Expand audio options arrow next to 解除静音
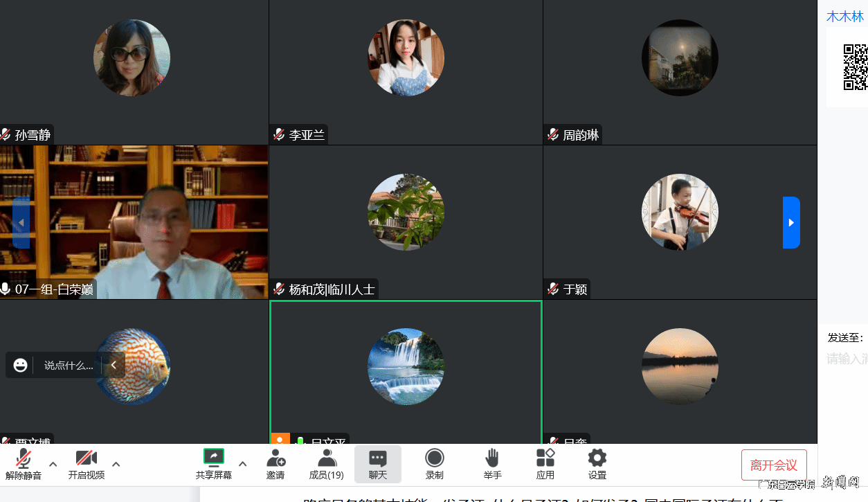This screenshot has width=868, height=502. [x=53, y=464]
